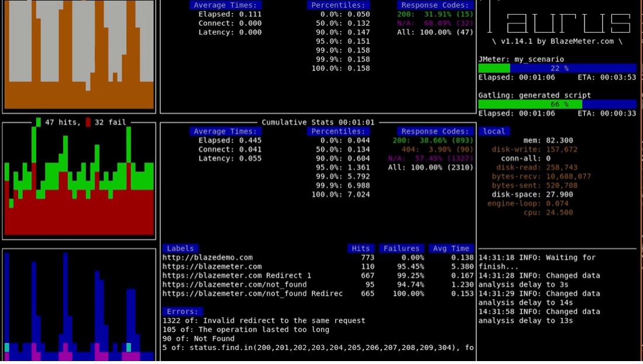Viewport: 643px width, 364px height.
Task: Click the Hits column header
Action: (361, 248)
